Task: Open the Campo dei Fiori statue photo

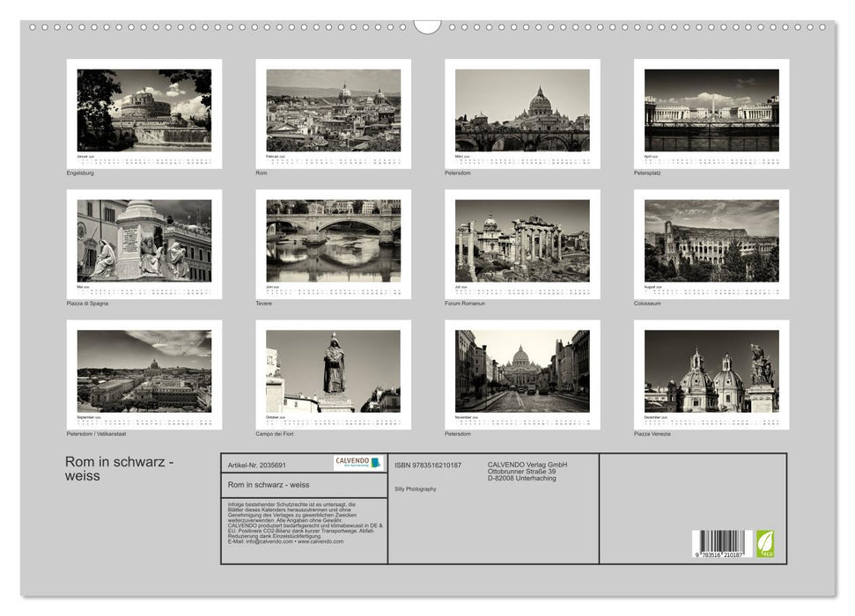Action: [x=333, y=370]
